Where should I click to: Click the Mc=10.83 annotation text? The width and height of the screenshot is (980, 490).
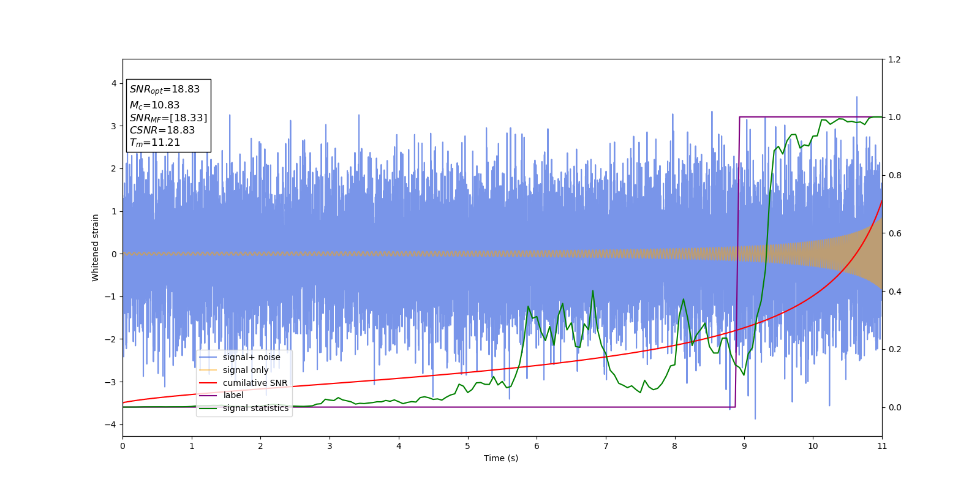point(154,105)
